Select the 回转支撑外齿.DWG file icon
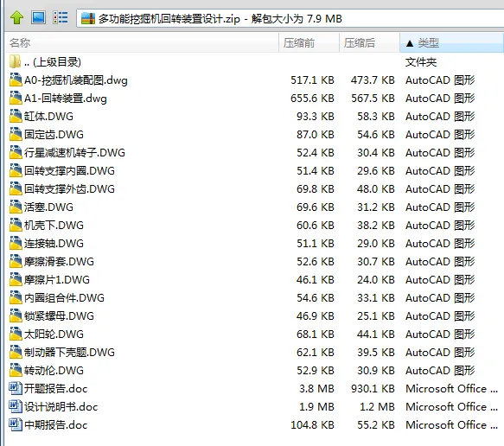Image resolution: width=504 pixels, height=446 pixels. pyautogui.click(x=16, y=188)
